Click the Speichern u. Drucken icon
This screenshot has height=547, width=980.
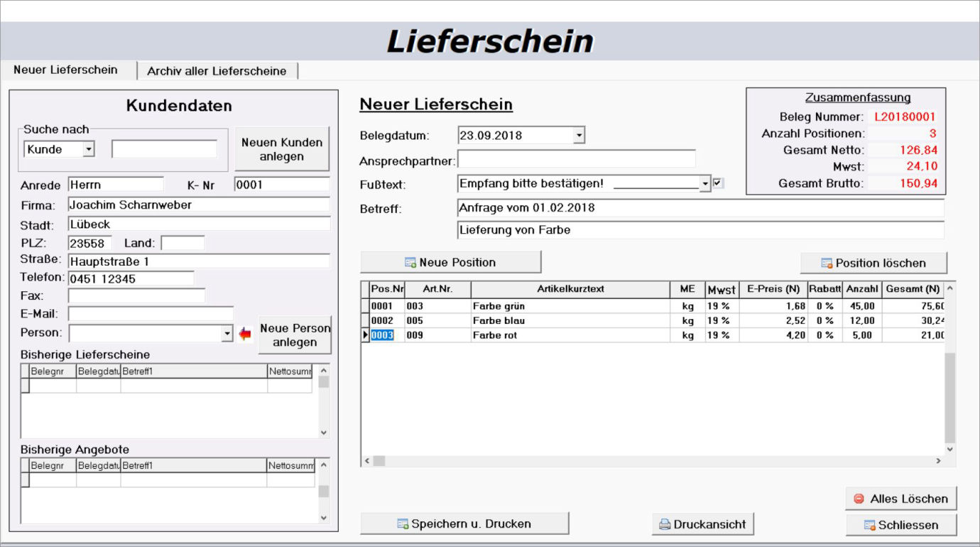[403, 524]
